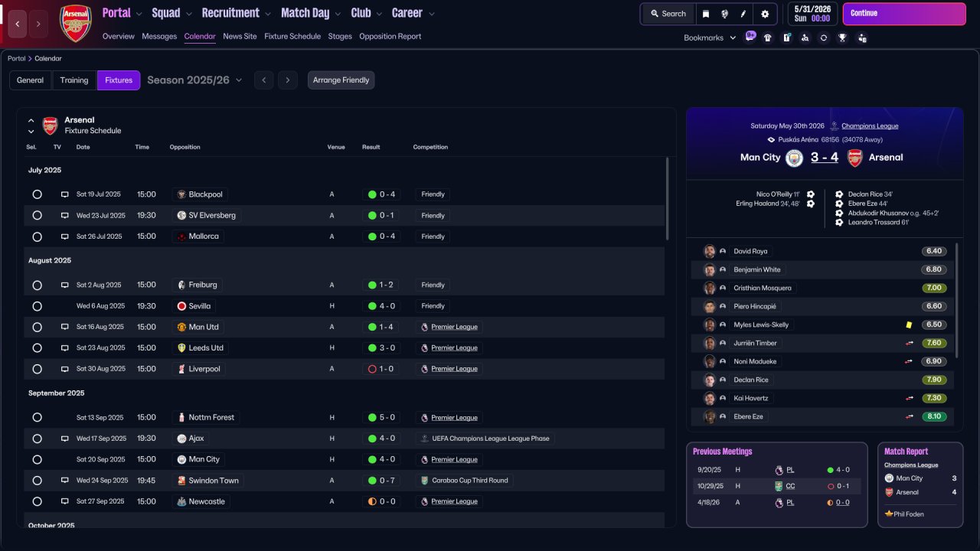The height and width of the screenshot is (551, 980).
Task: Open the bookmark icon beside Search
Action: point(706,14)
